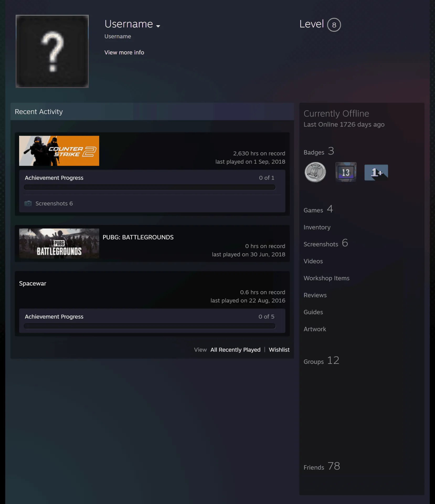435x504 pixels.
Task: Click the large Username heading
Action: [129, 24]
